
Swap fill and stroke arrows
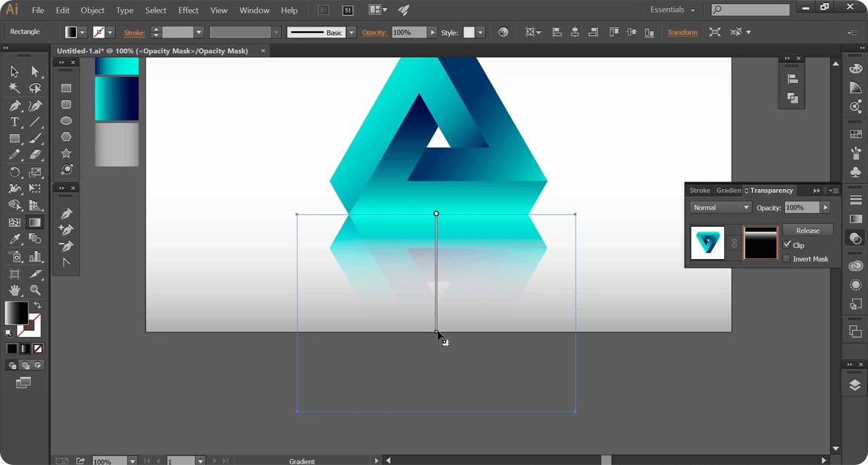point(37,305)
